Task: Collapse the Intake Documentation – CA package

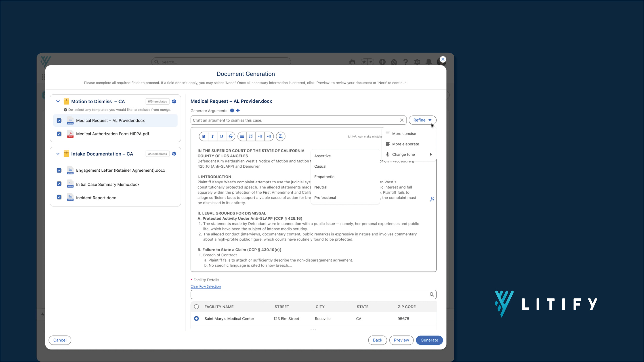Action: click(x=58, y=154)
